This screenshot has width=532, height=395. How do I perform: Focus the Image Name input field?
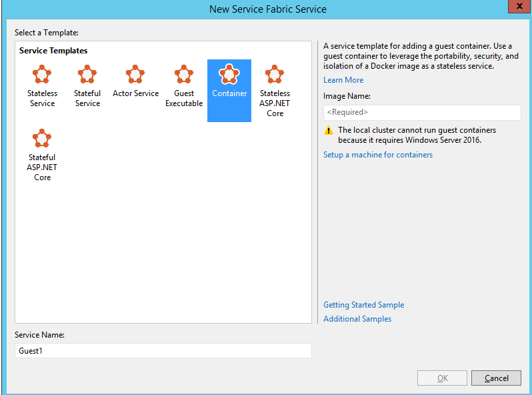(422, 112)
